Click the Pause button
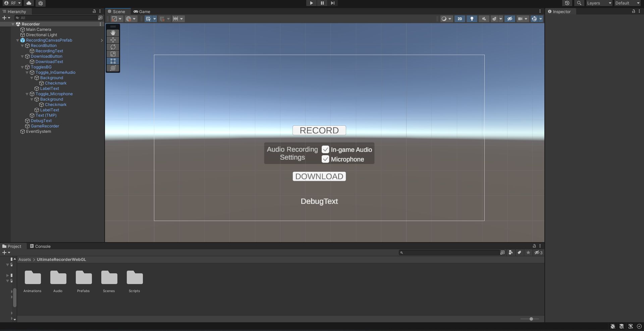 tap(322, 3)
